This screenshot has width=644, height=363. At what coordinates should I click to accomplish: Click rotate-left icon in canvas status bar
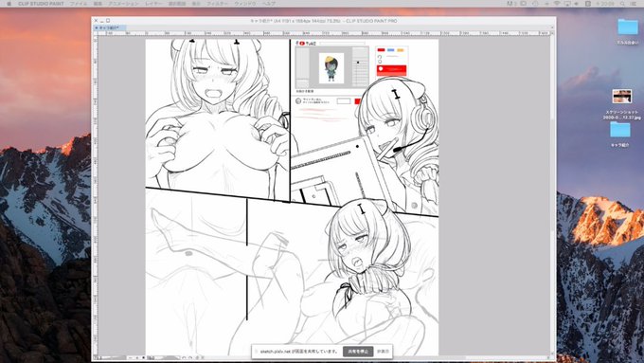pyautogui.click(x=184, y=357)
